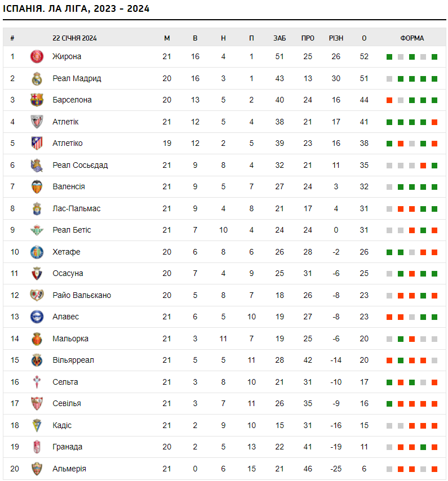
Task: Click the Sevilla club crest icon
Action: click(37, 404)
